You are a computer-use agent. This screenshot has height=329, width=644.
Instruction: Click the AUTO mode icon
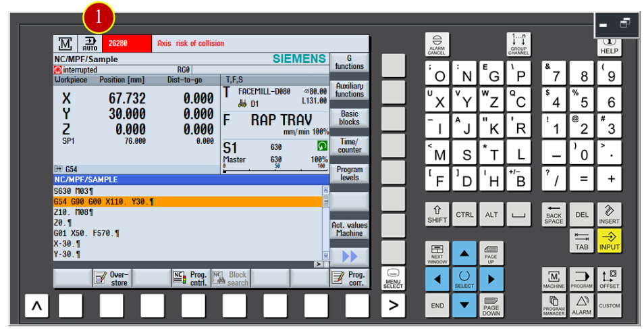tap(90, 44)
